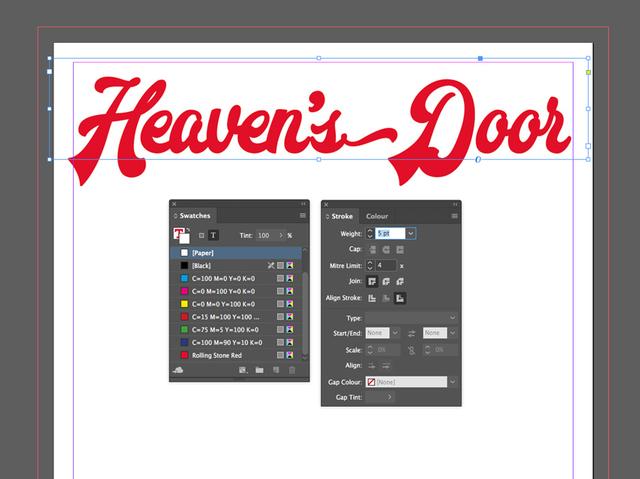Image resolution: width=640 pixels, height=479 pixels.
Task: Select the [Black] swatch
Action: pyautogui.click(x=237, y=266)
